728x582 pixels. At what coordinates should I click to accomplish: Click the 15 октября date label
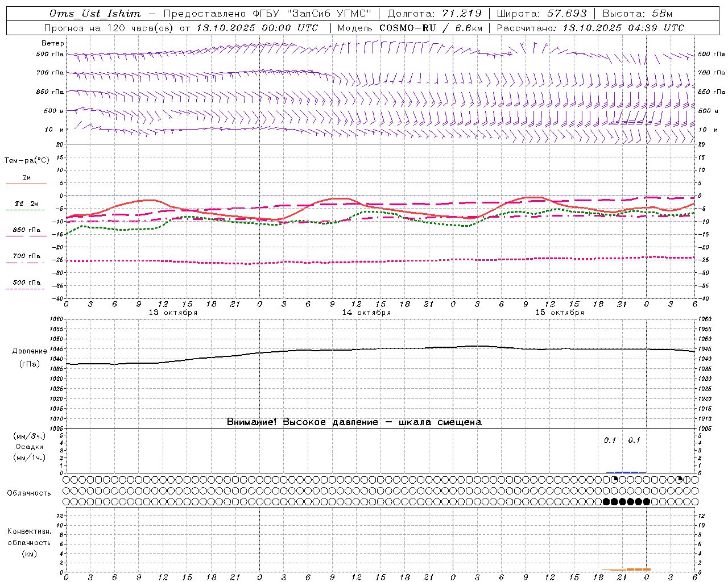click(560, 313)
